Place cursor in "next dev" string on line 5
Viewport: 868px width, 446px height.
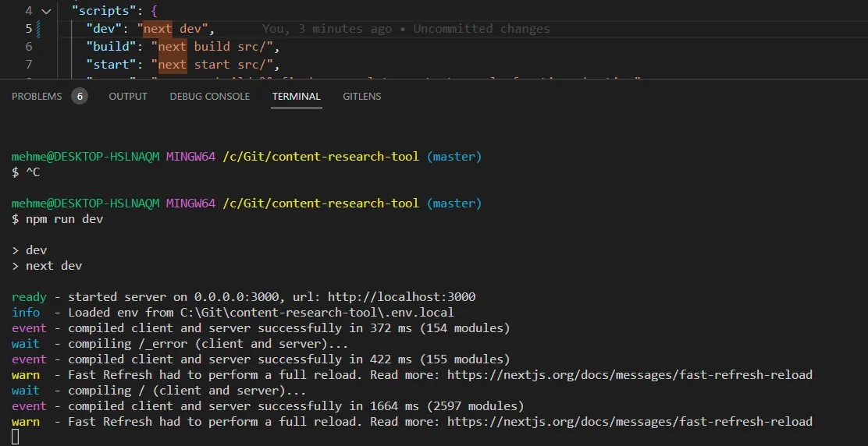(x=176, y=29)
